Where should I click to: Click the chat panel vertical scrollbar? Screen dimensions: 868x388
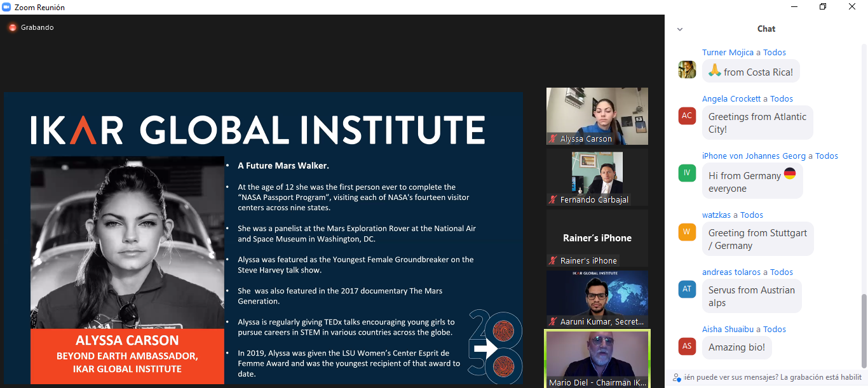(x=863, y=330)
